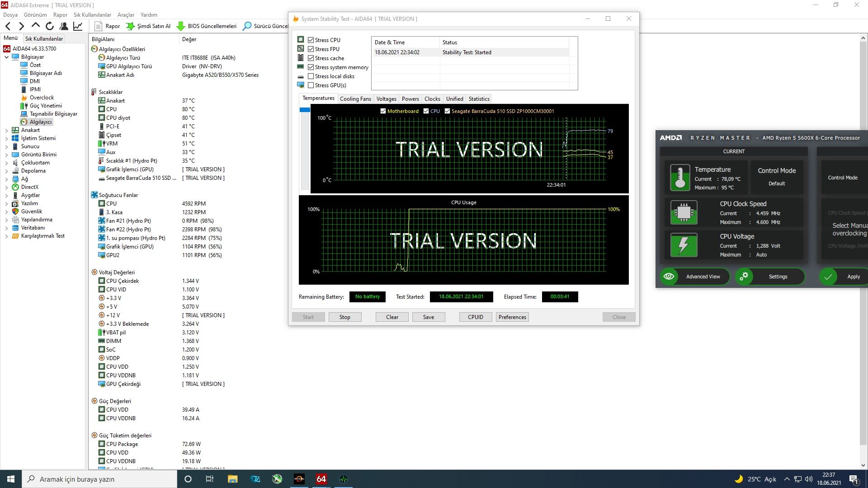
Task: Open Ryzen Master Advanced View eye icon
Action: (x=669, y=277)
